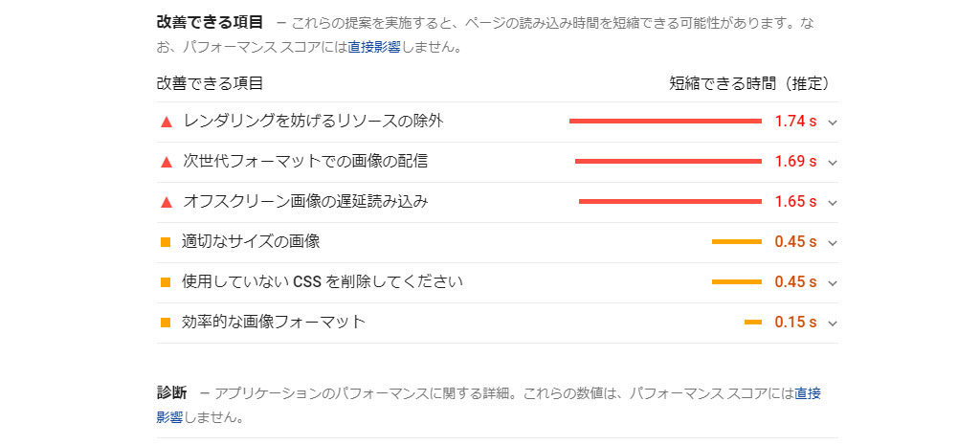Expand chevron for the 1.74 s audit row
Screen dimensions: 980x446
pos(833,123)
